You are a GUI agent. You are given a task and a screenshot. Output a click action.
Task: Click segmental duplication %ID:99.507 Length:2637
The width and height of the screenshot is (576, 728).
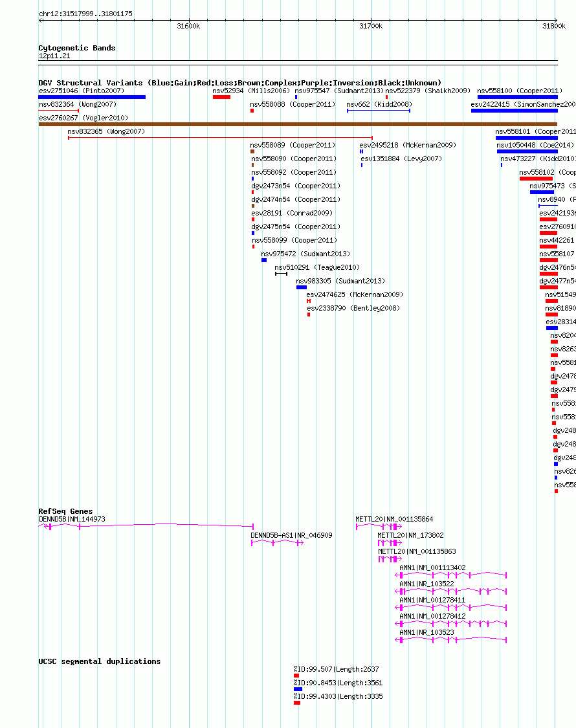[x=296, y=676]
